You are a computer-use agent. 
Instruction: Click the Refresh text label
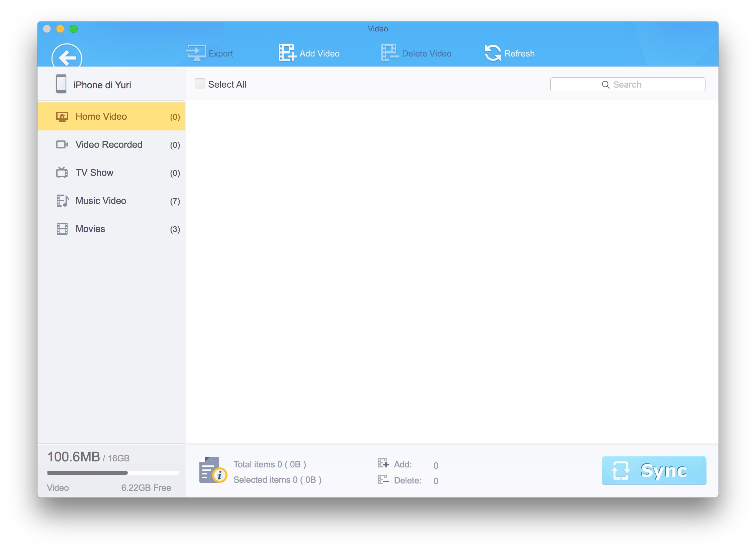tap(519, 53)
